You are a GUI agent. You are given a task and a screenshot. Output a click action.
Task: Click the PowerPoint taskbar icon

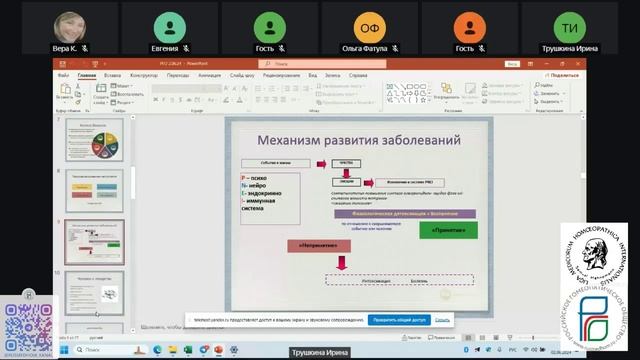[219, 350]
